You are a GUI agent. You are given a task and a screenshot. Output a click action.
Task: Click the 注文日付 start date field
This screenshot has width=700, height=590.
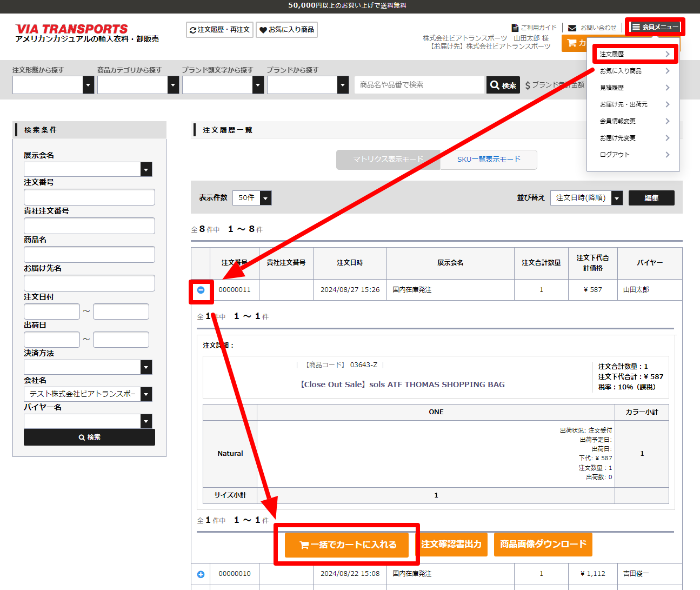52,311
